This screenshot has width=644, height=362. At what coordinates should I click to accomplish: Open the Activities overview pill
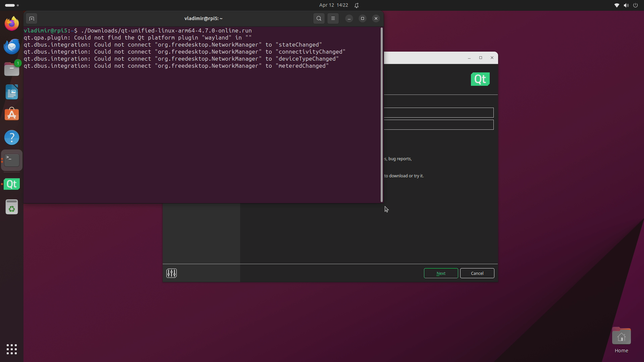pyautogui.click(x=12, y=5)
